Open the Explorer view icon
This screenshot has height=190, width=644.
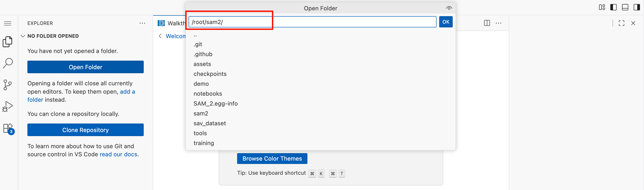[8, 42]
